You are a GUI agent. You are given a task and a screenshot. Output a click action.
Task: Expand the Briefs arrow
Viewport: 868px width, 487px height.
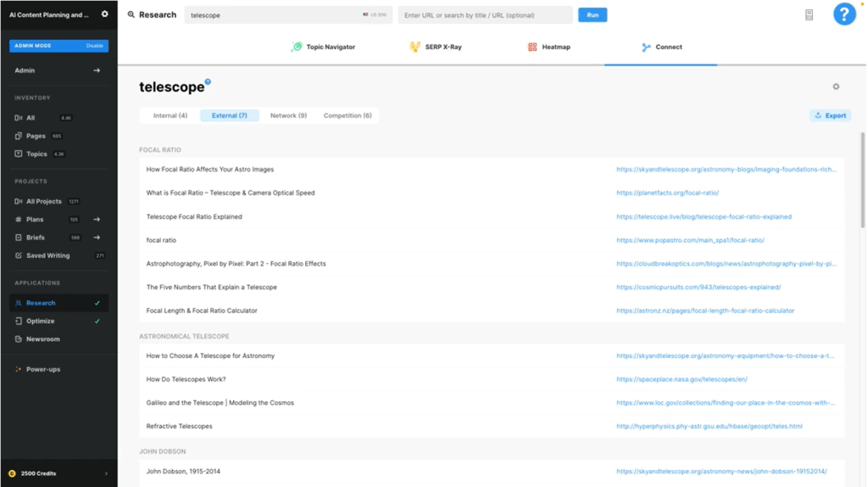tap(97, 238)
